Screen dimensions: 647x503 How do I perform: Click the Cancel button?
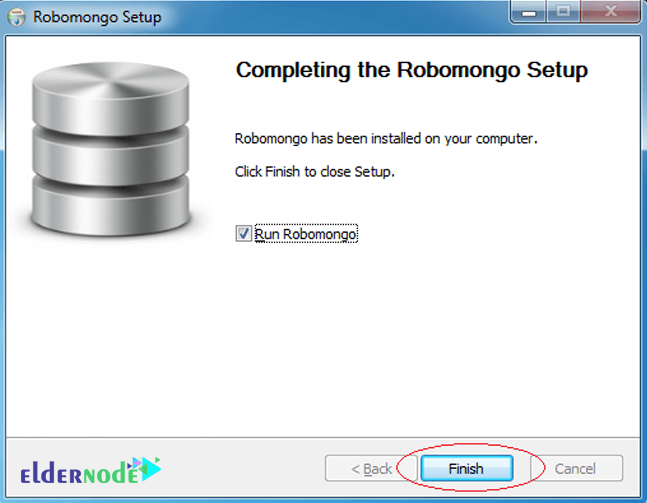[x=575, y=468]
